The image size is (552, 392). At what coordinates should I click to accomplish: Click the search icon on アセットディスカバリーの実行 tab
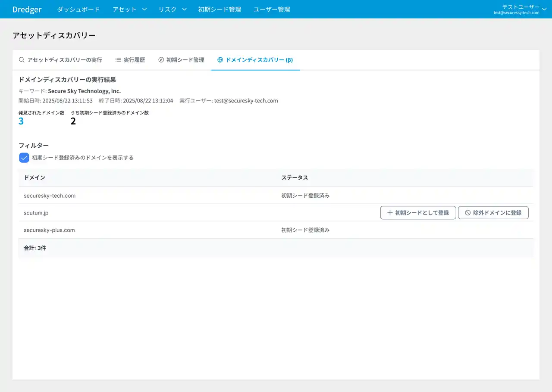pyautogui.click(x=21, y=60)
